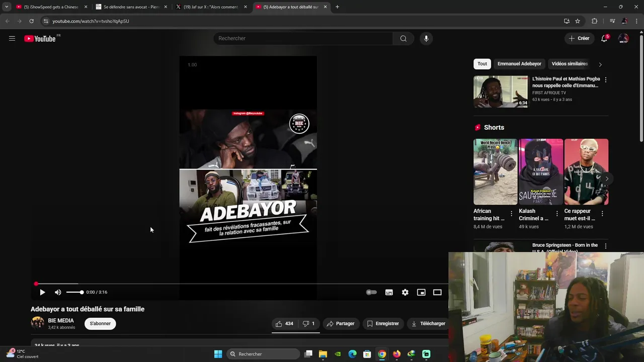Share the video via Partager
The height and width of the screenshot is (362, 644).
341,324
